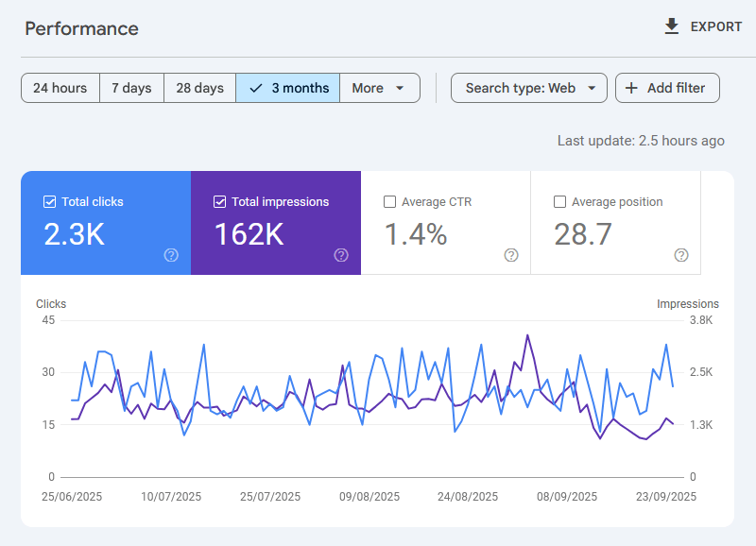The image size is (756, 546).
Task: Click the 162K total impressions value
Action: click(x=249, y=234)
